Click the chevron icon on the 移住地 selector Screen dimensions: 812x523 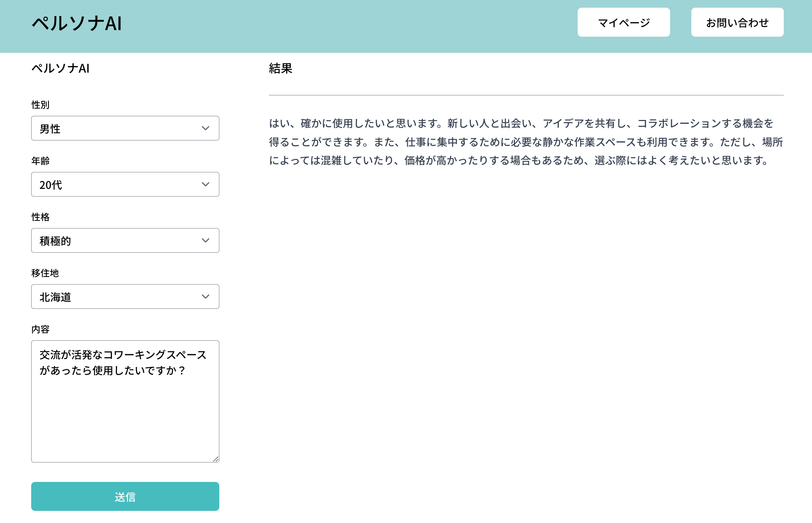pyautogui.click(x=205, y=296)
